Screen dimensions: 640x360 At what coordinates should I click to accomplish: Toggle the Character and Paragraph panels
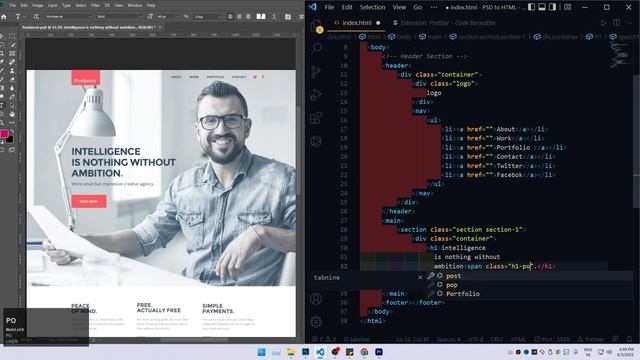pyautogui.click(x=288, y=17)
